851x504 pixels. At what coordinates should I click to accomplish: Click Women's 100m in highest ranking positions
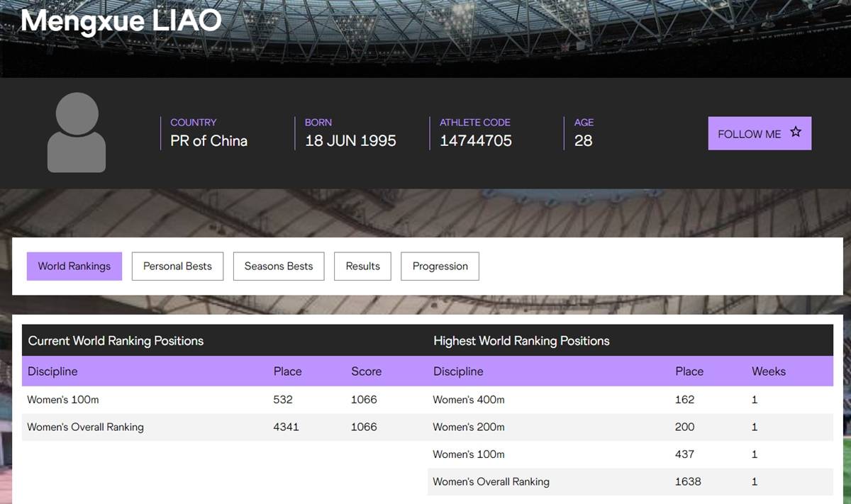point(469,454)
